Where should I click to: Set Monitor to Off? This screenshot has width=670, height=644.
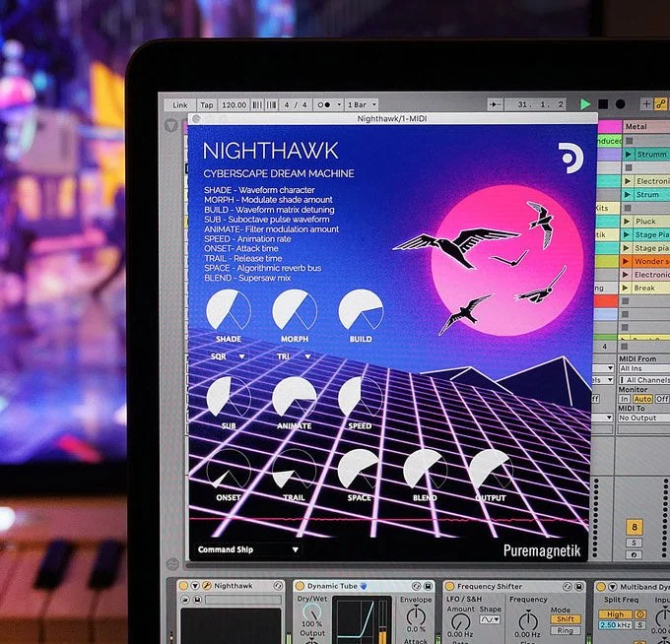click(662, 399)
